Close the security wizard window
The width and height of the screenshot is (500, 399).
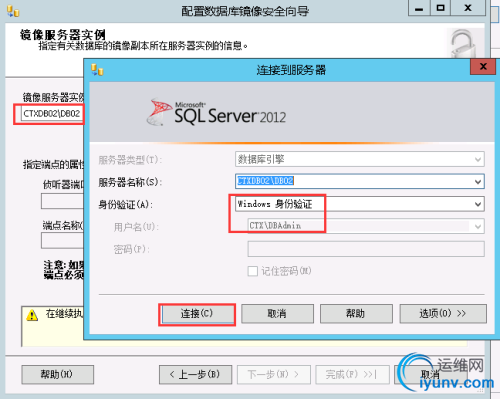468,8
